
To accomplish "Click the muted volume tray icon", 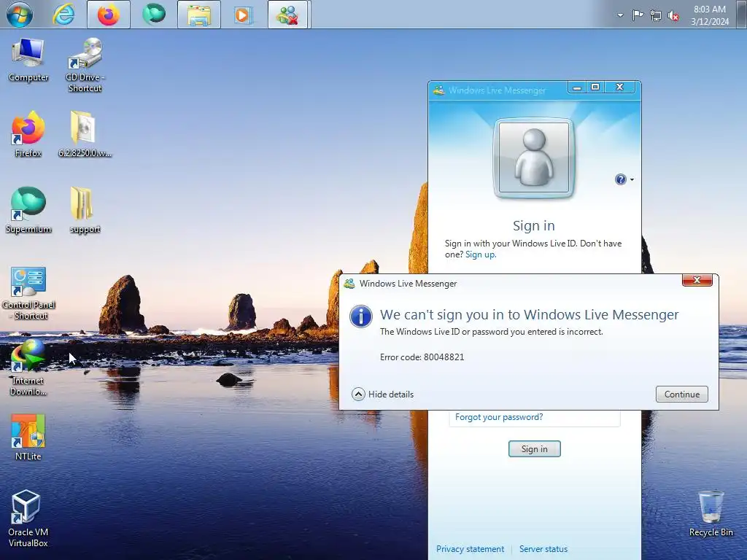I will click(673, 16).
